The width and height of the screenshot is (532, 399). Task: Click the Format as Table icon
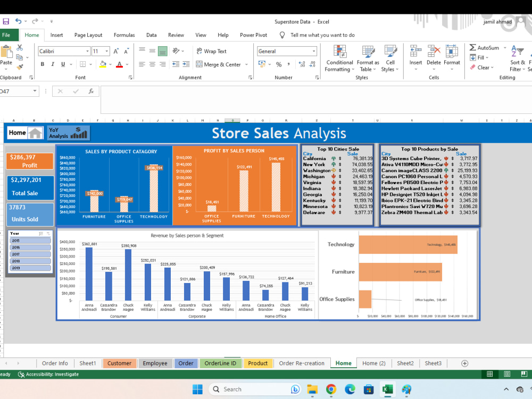369,59
